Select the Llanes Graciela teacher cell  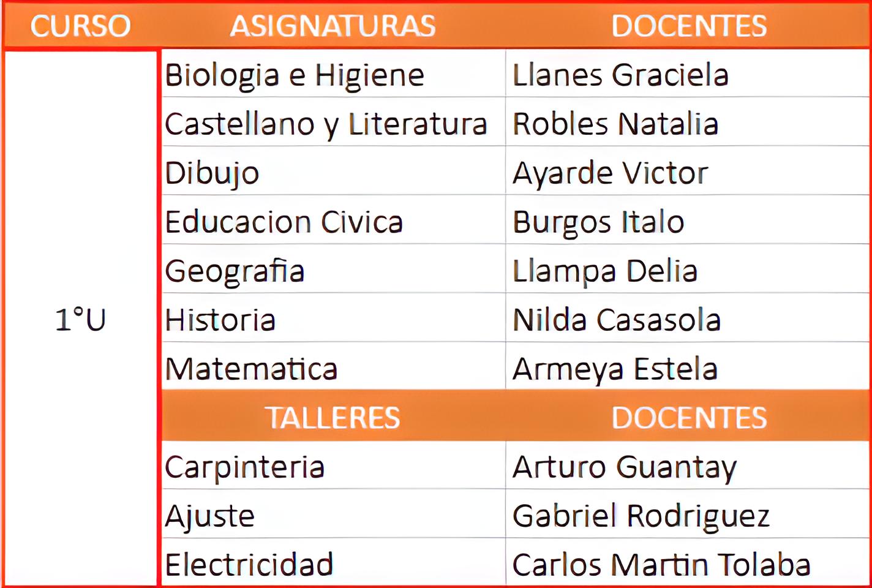pyautogui.click(x=620, y=75)
